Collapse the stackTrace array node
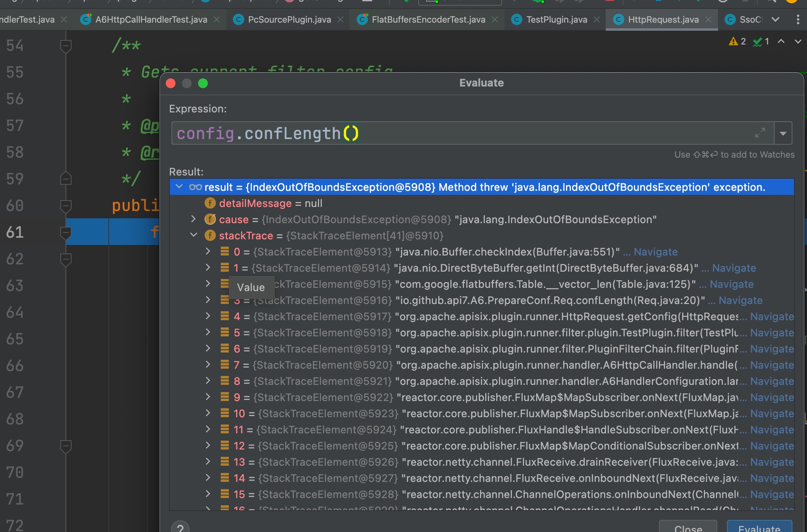 tap(193, 235)
